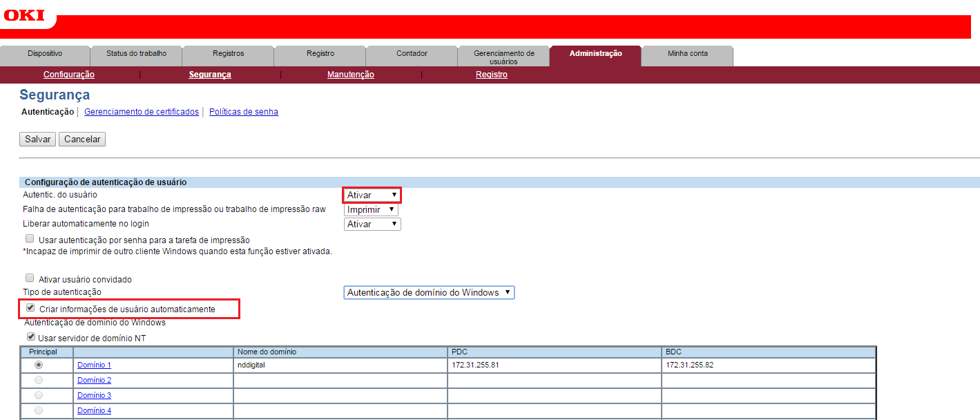This screenshot has height=420, width=980.
Task: Open the Contador tab
Action: pos(412,54)
